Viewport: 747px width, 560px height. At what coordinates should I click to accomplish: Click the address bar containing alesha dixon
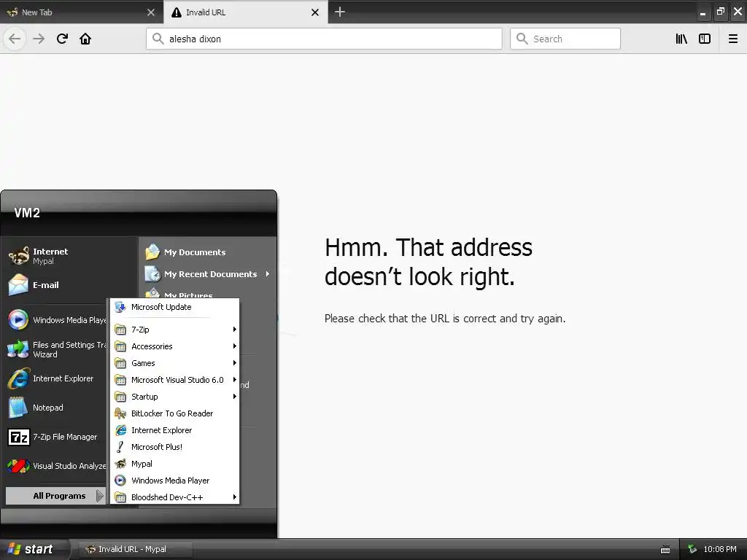[324, 39]
